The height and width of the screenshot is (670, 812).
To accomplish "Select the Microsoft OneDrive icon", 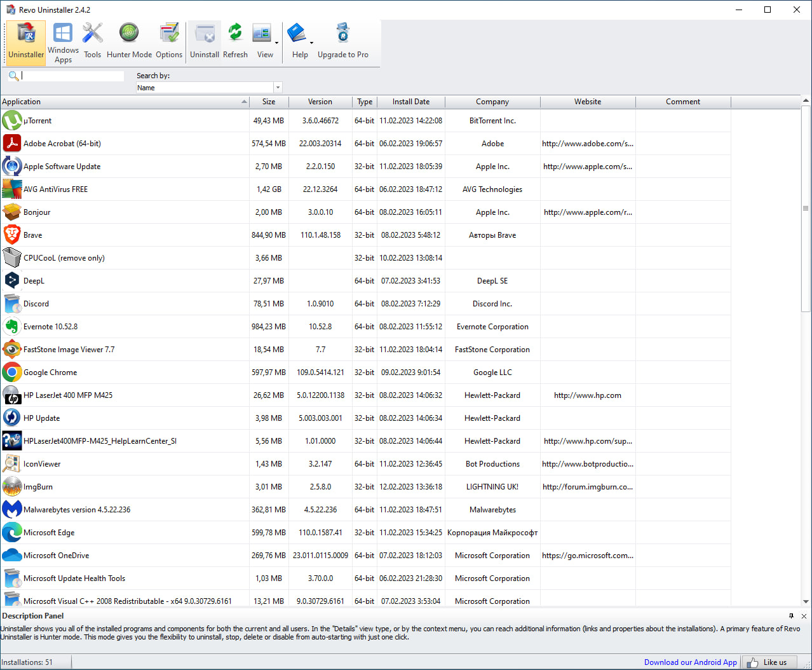I will tap(11, 555).
